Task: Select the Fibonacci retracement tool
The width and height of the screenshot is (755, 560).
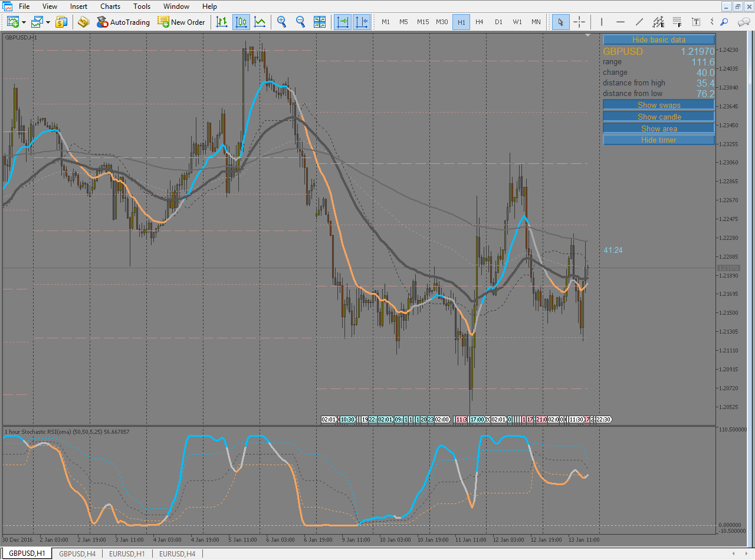Action: click(677, 22)
